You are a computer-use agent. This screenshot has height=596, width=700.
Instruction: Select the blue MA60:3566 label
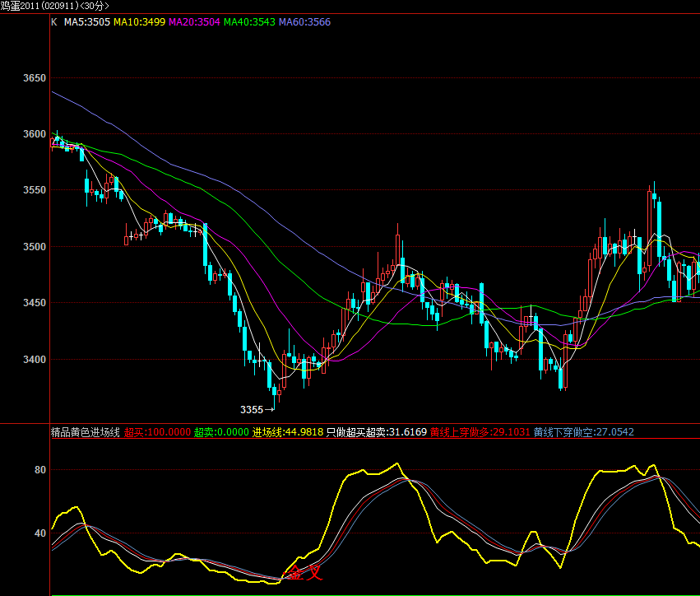click(304, 22)
